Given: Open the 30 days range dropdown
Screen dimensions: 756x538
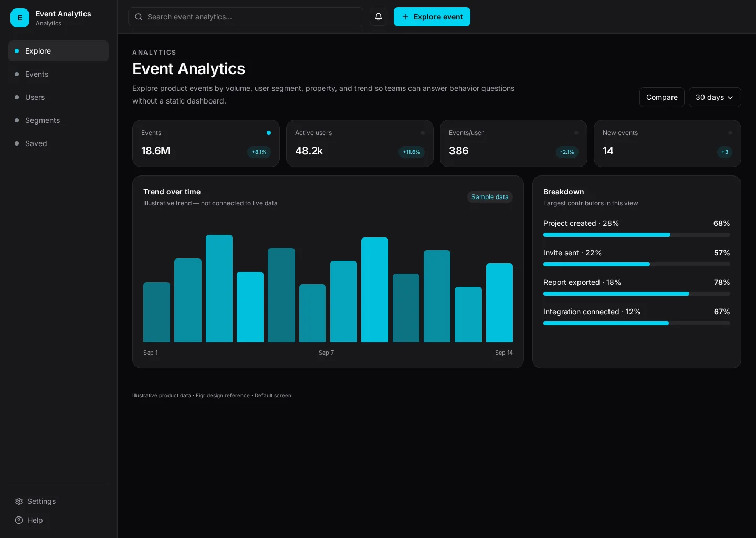Looking at the screenshot, I should [715, 97].
